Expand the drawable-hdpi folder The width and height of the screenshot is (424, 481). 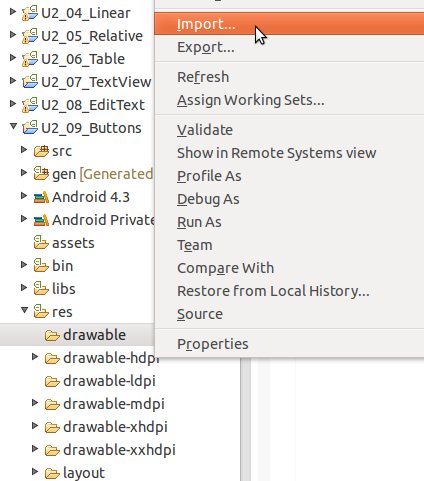35,356
